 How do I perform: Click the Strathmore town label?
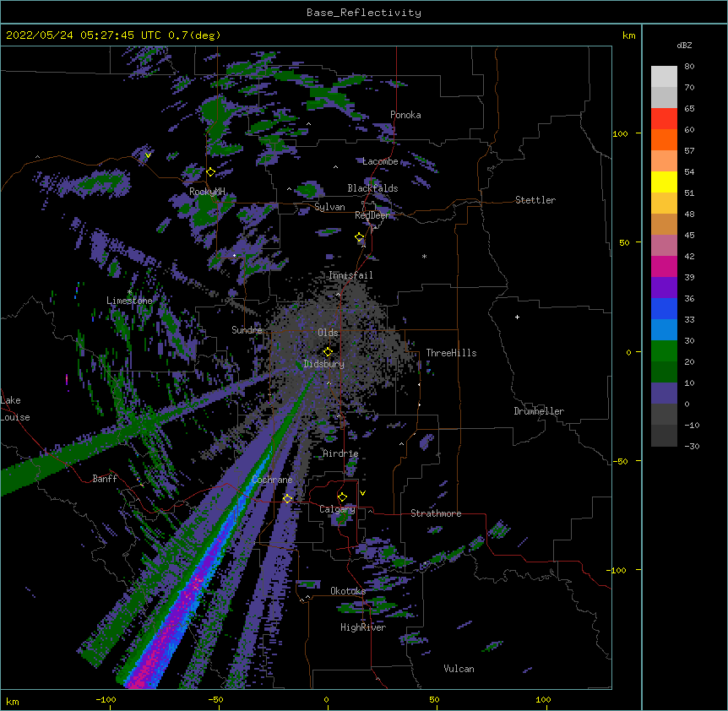pos(436,513)
